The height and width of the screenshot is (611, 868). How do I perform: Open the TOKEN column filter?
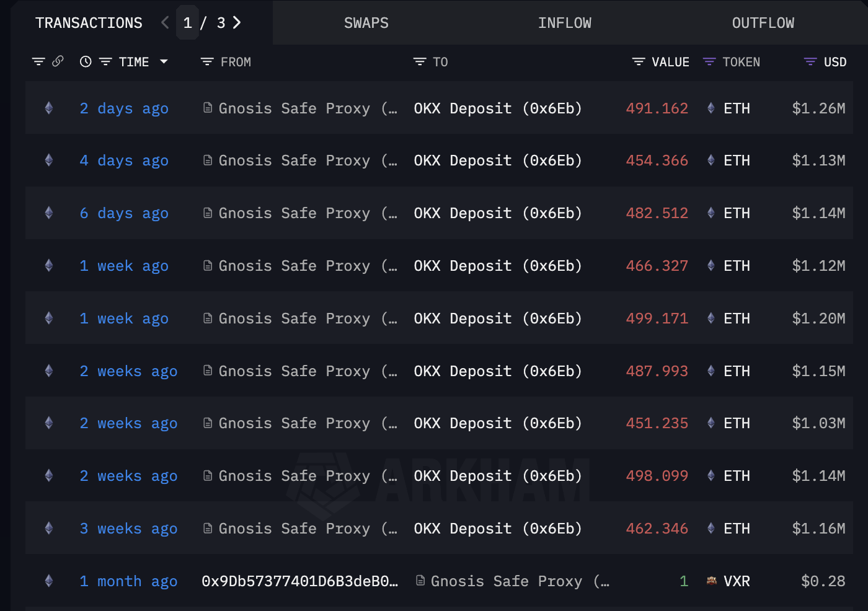(709, 62)
